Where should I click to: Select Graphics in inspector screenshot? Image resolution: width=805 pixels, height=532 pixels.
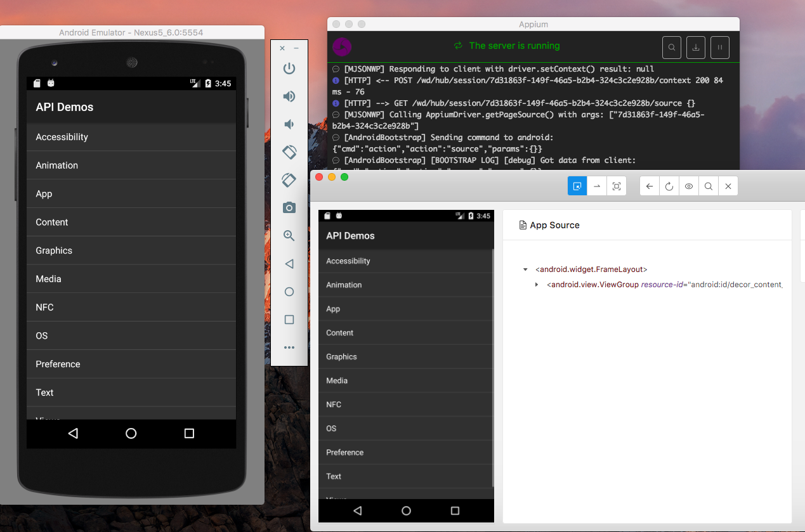[x=405, y=356]
